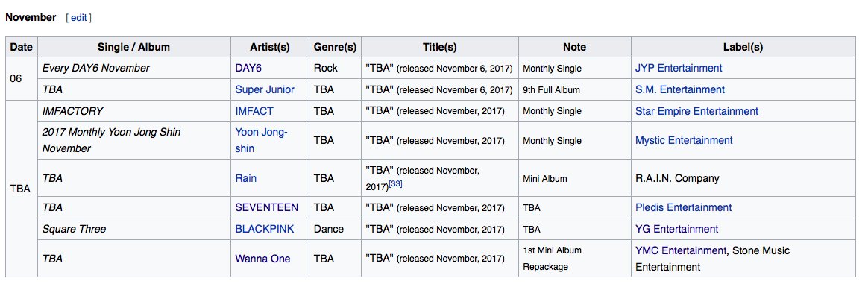Open the Super Junior artist page
Screen dimensions: 868x290
click(x=265, y=89)
